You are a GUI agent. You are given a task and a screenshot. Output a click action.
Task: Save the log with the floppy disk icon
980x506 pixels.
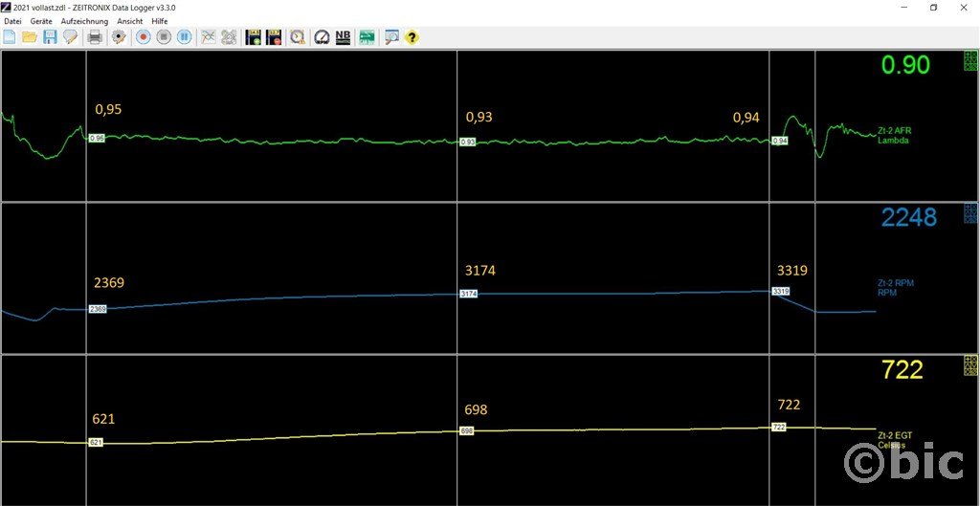point(50,37)
